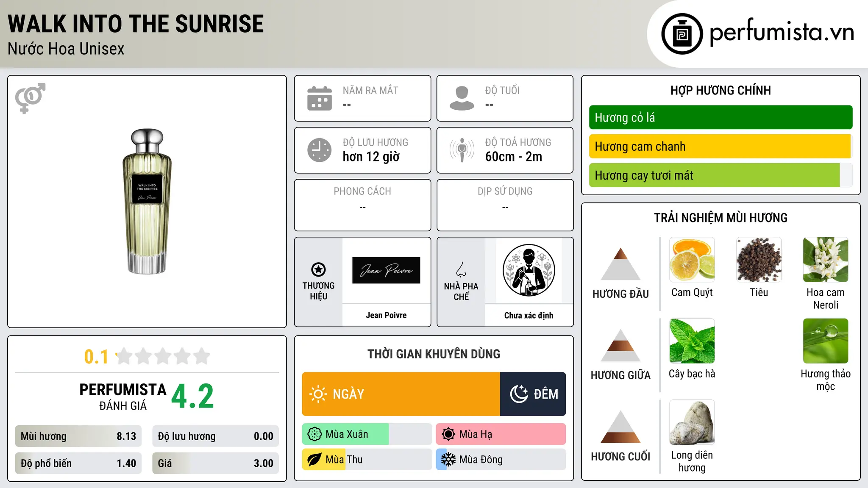868x488 pixels.
Task: Click the Hoa cam Neroli note image
Action: coord(826,260)
